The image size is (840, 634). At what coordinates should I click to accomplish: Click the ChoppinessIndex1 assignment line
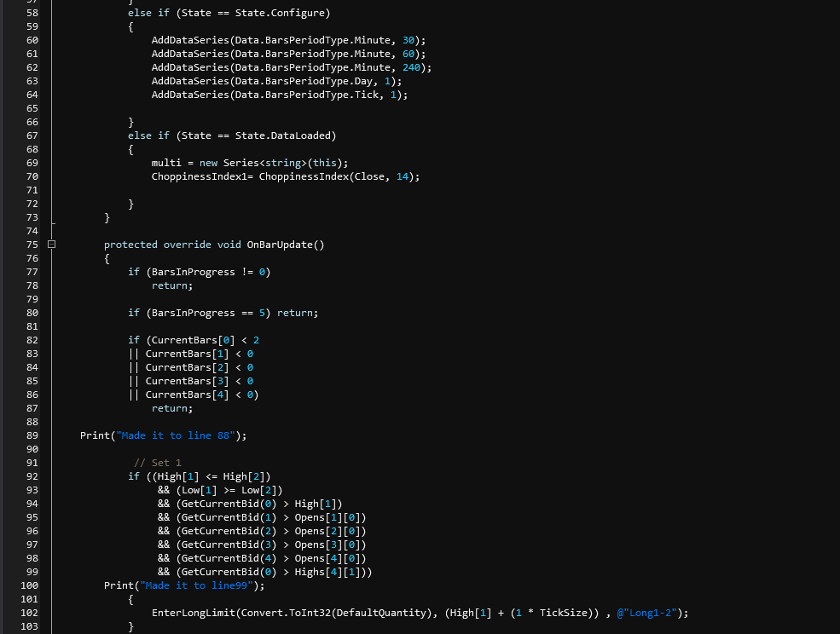[x=286, y=176]
